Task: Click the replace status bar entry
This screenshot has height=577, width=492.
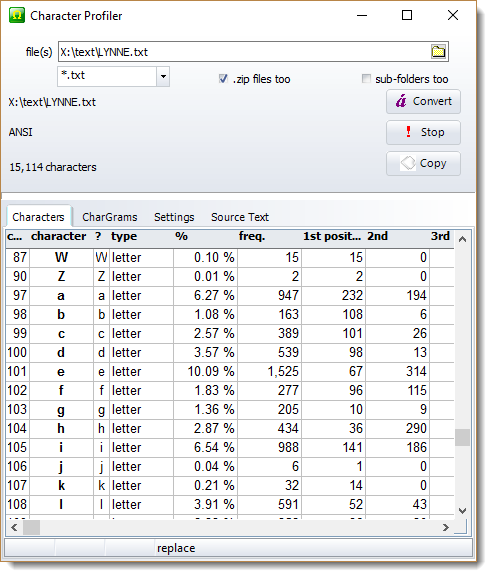Action: [176, 548]
